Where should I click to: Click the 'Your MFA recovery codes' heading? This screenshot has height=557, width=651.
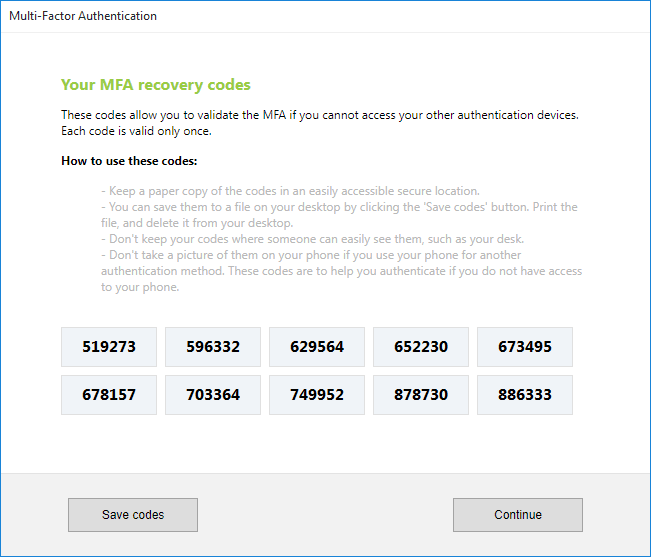click(156, 85)
